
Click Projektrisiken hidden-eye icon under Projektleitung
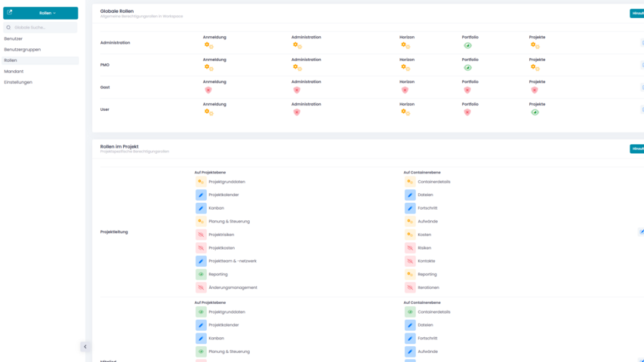pos(201,235)
